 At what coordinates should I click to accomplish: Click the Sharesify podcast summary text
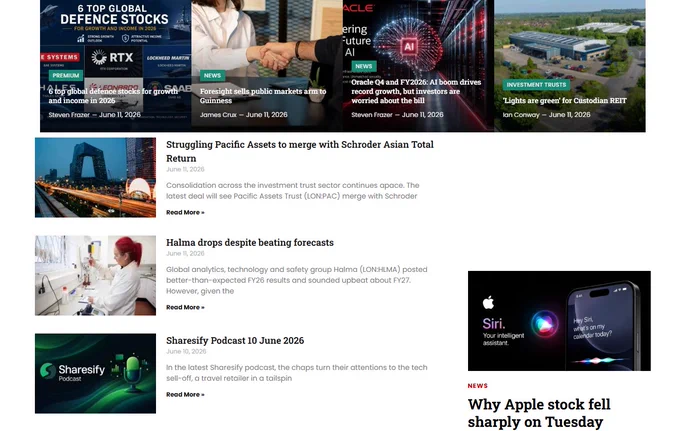[x=297, y=373]
